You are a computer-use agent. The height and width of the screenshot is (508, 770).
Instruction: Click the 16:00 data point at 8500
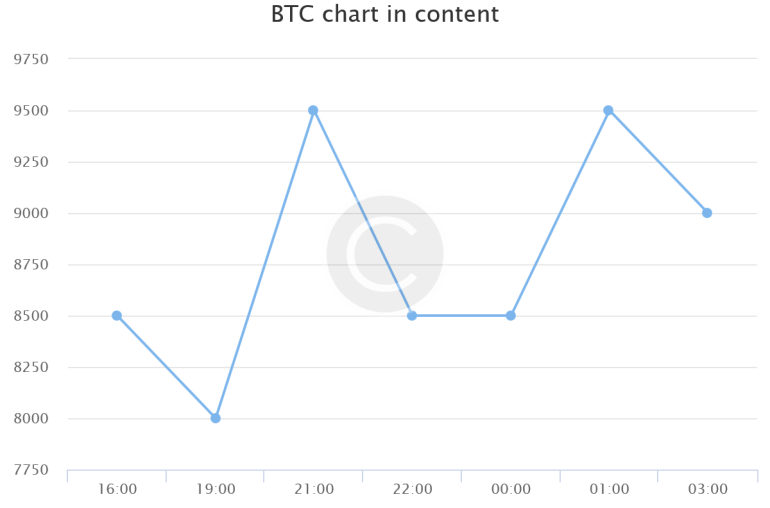tap(117, 315)
